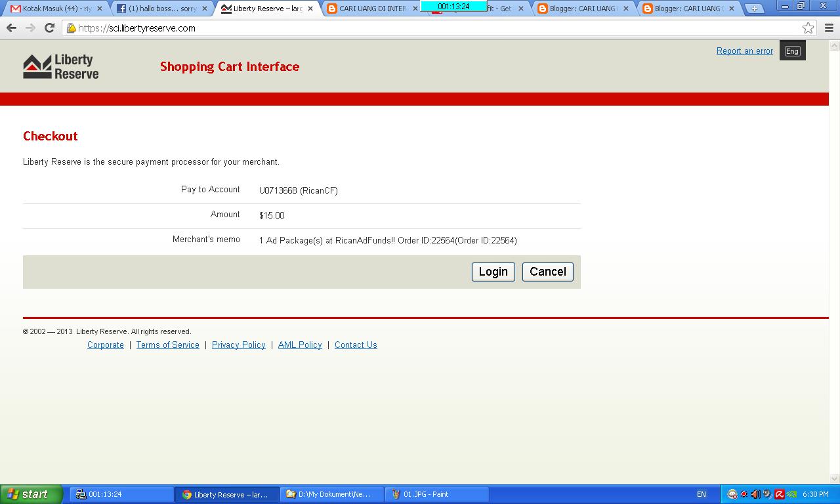Screen dimensions: 840x504
Task: Click the Cancel button
Action: point(548,272)
